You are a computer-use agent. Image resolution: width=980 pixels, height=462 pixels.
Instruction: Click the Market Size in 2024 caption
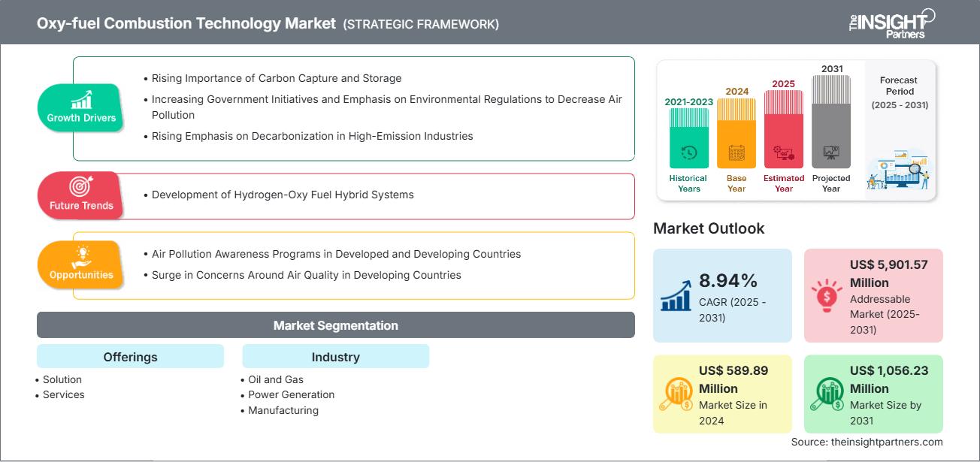pyautogui.click(x=733, y=412)
